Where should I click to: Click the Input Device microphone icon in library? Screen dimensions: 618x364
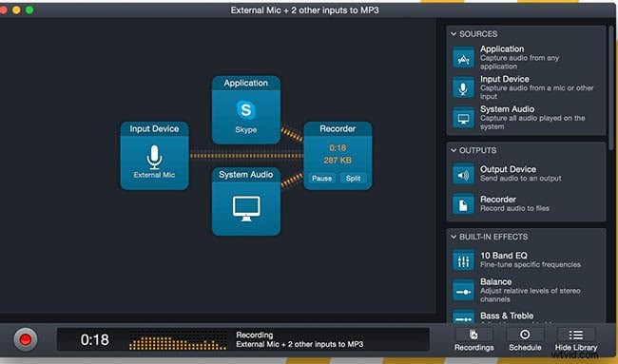(x=463, y=87)
